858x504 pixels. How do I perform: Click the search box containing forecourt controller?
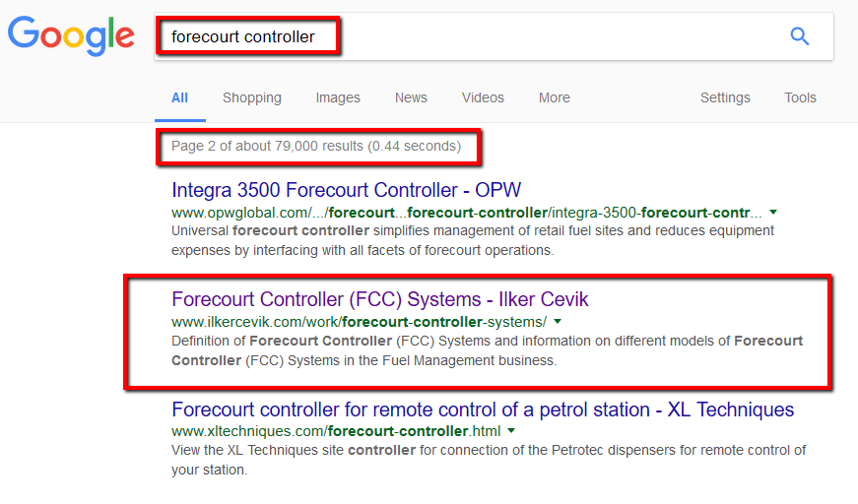coord(494,36)
